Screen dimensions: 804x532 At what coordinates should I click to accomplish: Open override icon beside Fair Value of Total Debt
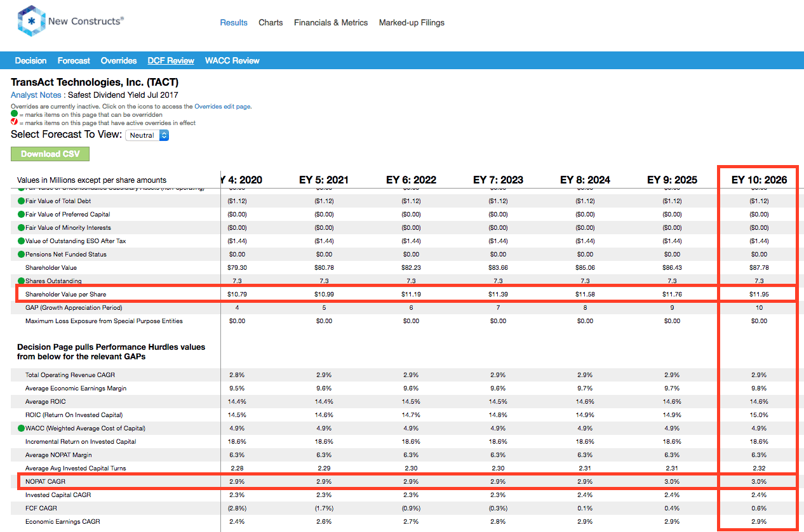(21, 201)
